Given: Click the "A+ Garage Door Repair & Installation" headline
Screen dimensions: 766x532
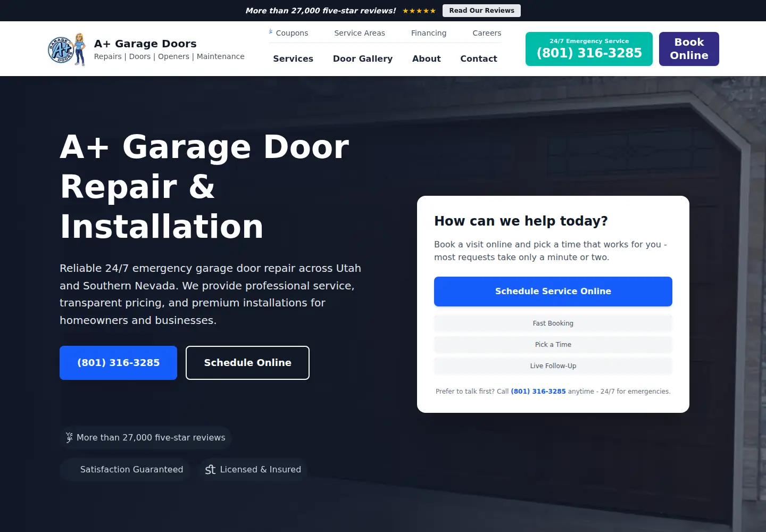Looking at the screenshot, I should [x=205, y=186].
